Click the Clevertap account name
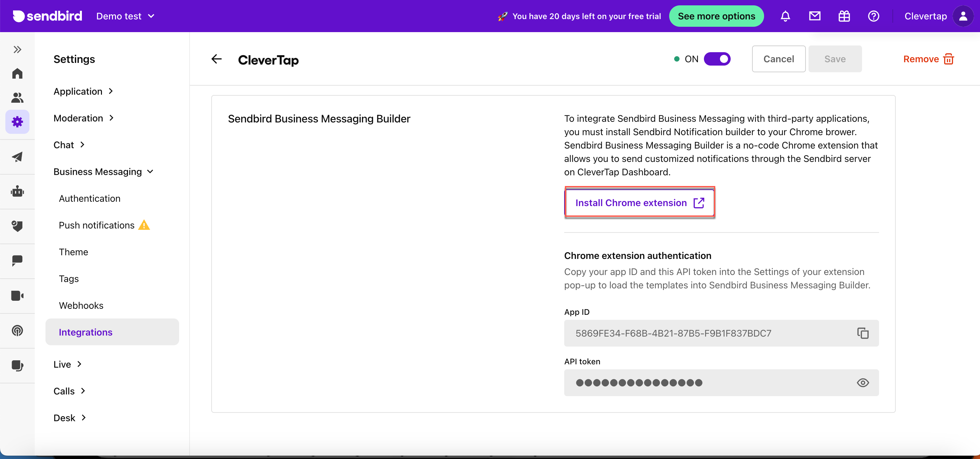Viewport: 980px width, 459px height. pyautogui.click(x=925, y=16)
